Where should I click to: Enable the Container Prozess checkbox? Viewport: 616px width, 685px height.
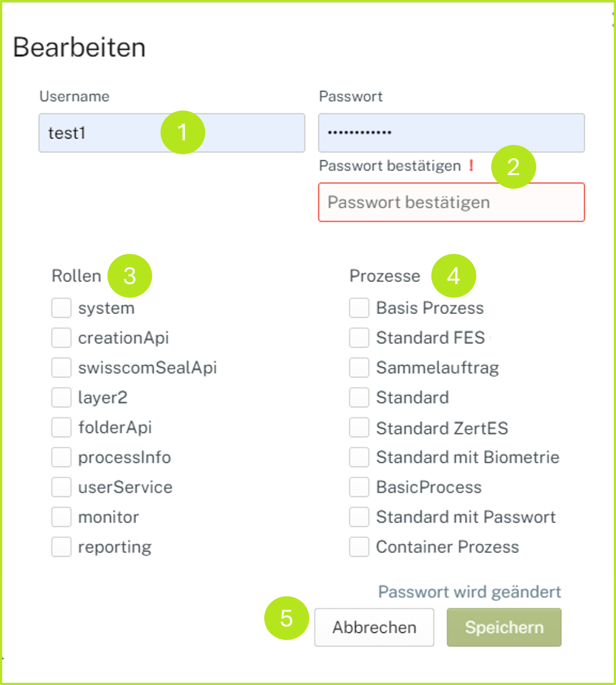359,547
